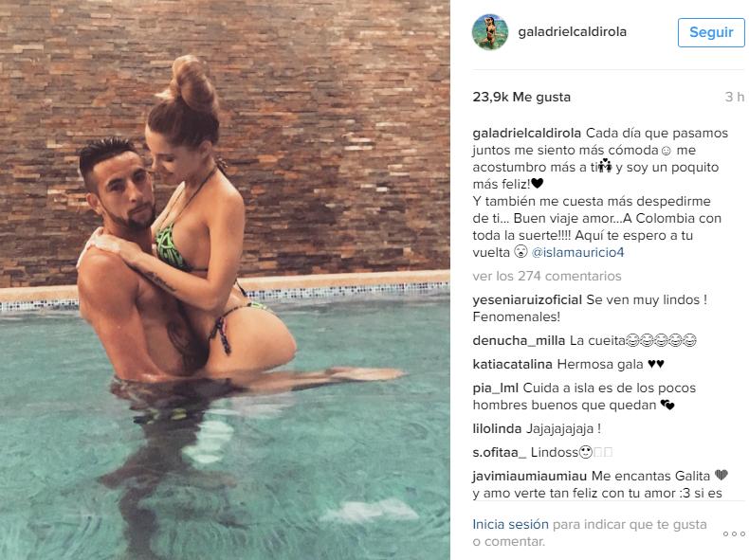
Task: View the 23,9k Me gusta likes count
Action: click(521, 97)
